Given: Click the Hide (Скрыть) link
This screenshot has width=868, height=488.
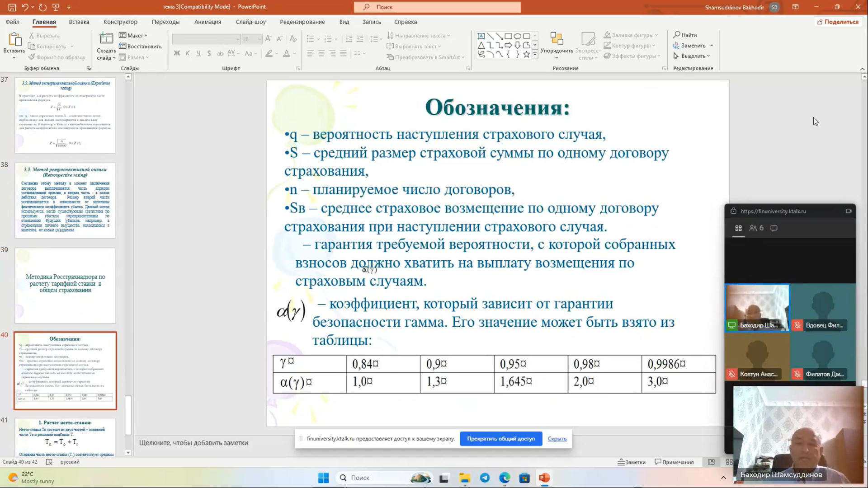Looking at the screenshot, I should [x=557, y=439].
